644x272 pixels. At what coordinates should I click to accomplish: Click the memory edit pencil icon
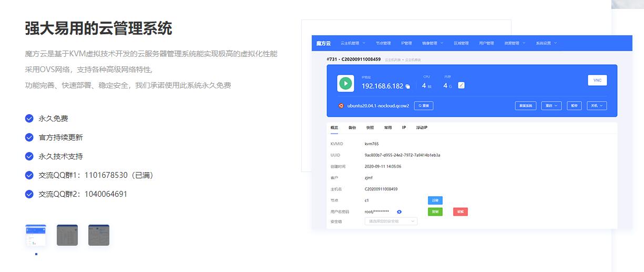[x=461, y=85]
